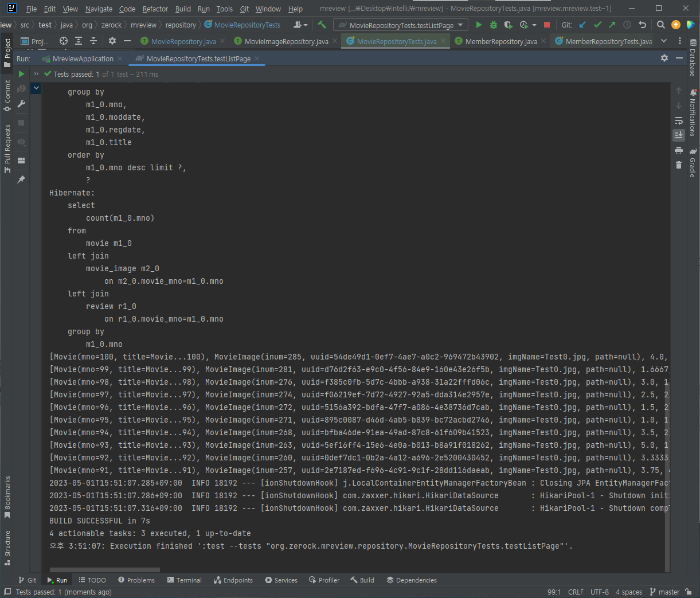
Task: Click the Build project hammer icon
Action: [322, 25]
